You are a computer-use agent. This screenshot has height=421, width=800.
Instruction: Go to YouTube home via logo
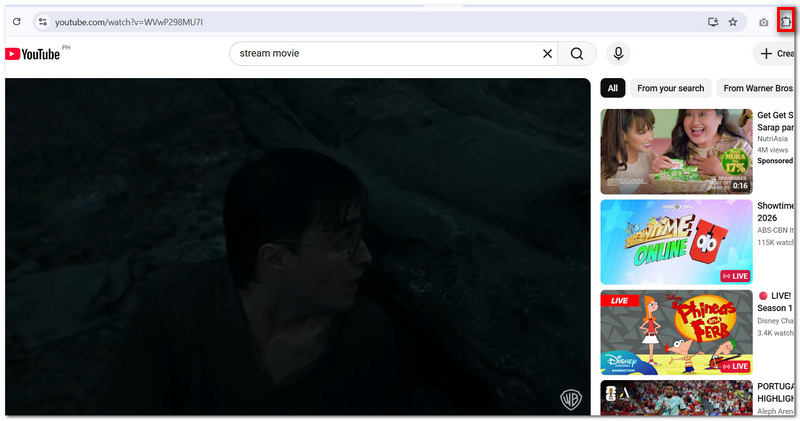click(x=33, y=54)
